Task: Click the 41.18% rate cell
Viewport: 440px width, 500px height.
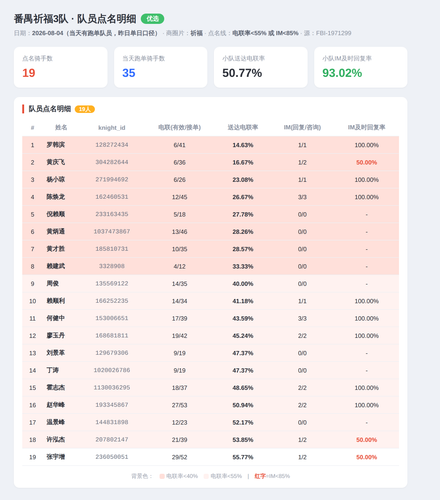Action: coord(243,301)
